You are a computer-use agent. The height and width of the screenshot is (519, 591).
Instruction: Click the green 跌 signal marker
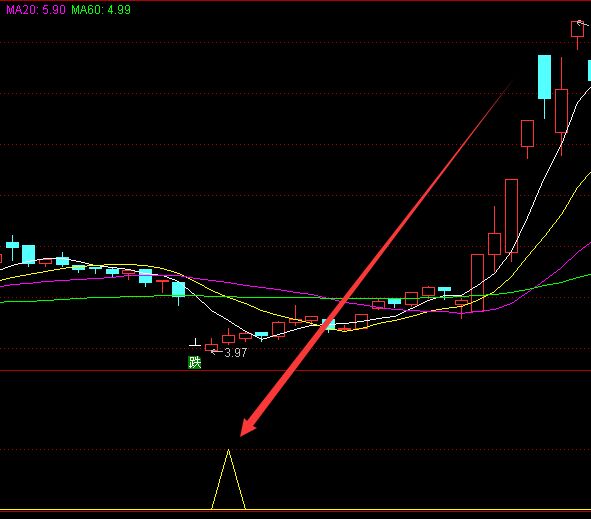tap(194, 363)
